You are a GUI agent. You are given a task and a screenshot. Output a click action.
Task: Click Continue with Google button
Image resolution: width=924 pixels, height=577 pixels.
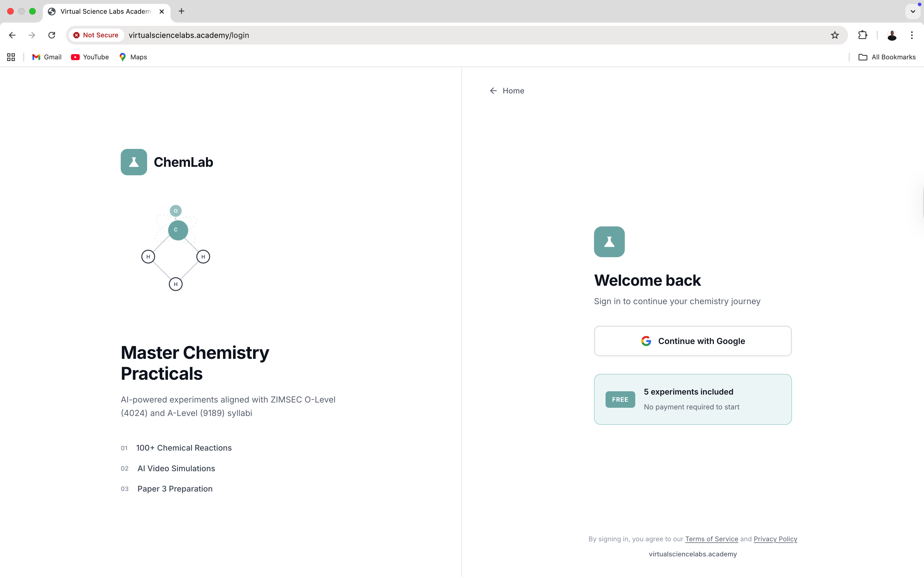coord(693,341)
